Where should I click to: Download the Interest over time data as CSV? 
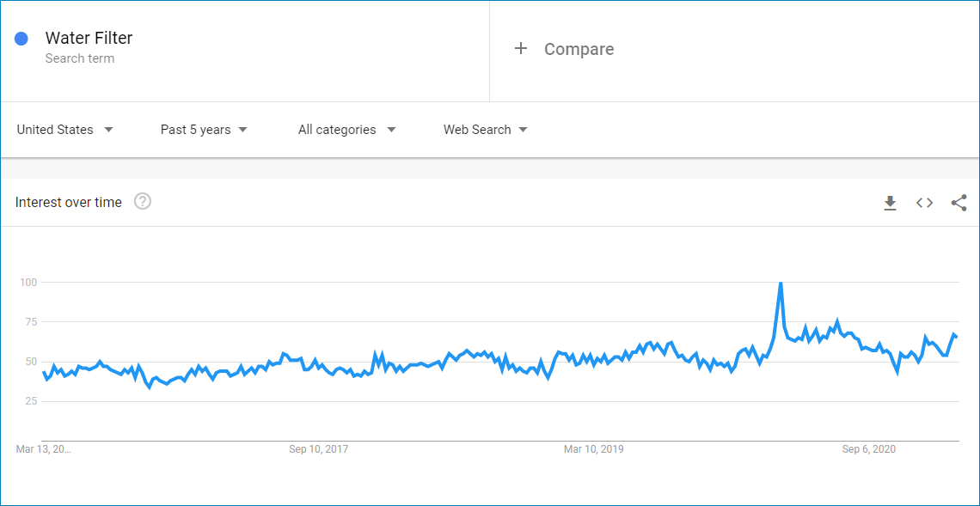(x=890, y=203)
